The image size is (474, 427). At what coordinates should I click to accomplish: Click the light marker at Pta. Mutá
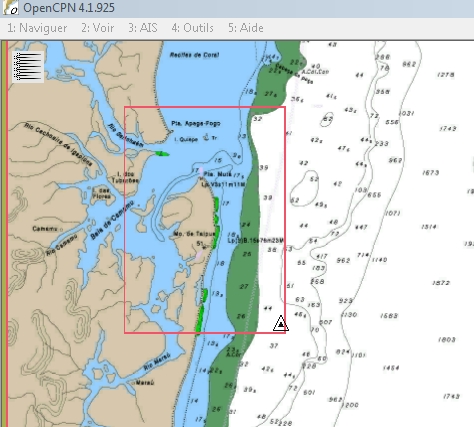pyautogui.click(x=201, y=171)
